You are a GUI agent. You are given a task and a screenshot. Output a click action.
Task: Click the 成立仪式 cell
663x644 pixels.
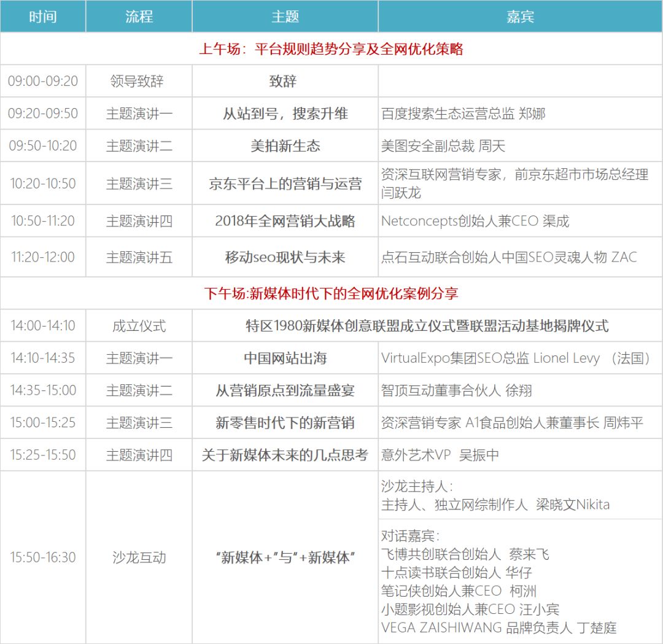139,325
